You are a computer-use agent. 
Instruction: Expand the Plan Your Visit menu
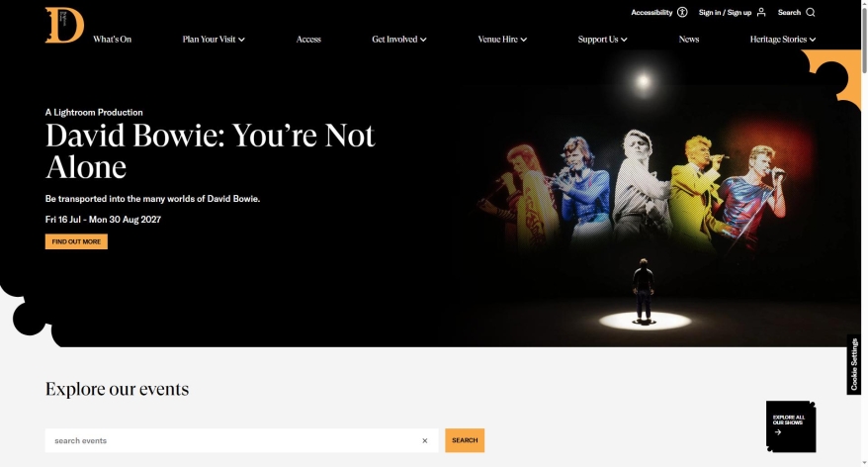[x=214, y=40]
